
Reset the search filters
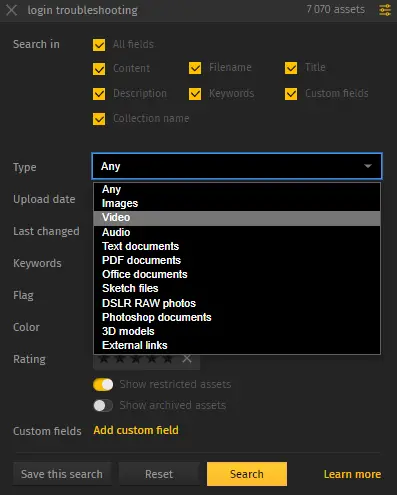pyautogui.click(x=159, y=474)
